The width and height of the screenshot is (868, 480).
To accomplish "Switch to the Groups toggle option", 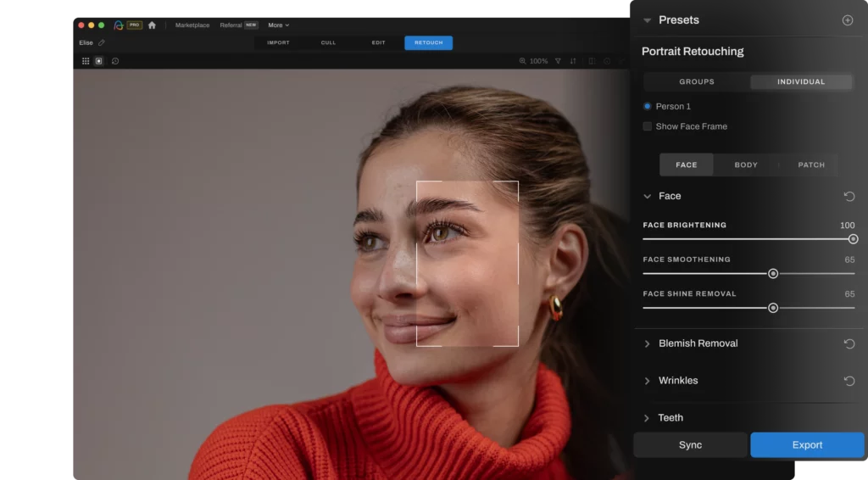I will coord(697,82).
